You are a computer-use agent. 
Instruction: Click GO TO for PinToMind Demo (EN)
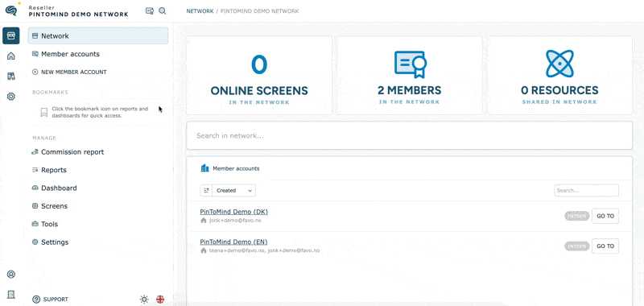[605, 246]
